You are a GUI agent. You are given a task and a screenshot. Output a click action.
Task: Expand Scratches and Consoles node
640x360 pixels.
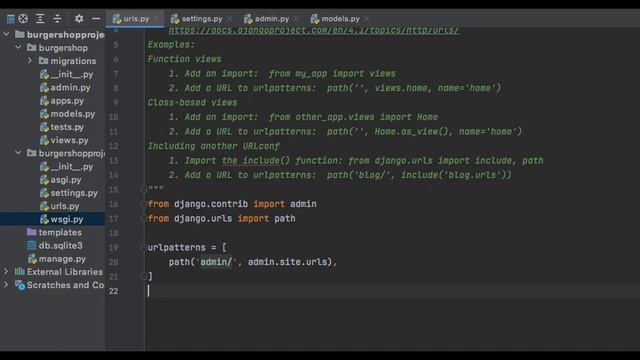(x=6, y=285)
